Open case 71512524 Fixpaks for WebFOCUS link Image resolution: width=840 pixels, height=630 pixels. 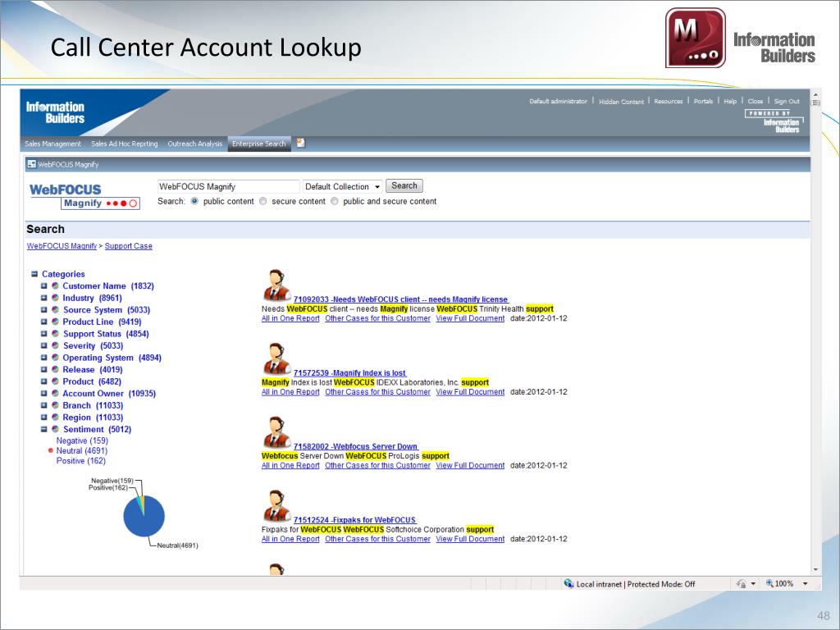click(355, 519)
